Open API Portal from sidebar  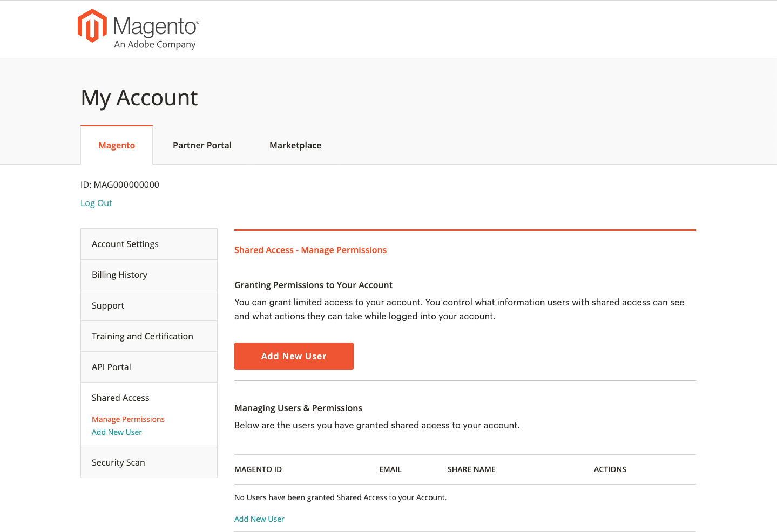click(149, 367)
